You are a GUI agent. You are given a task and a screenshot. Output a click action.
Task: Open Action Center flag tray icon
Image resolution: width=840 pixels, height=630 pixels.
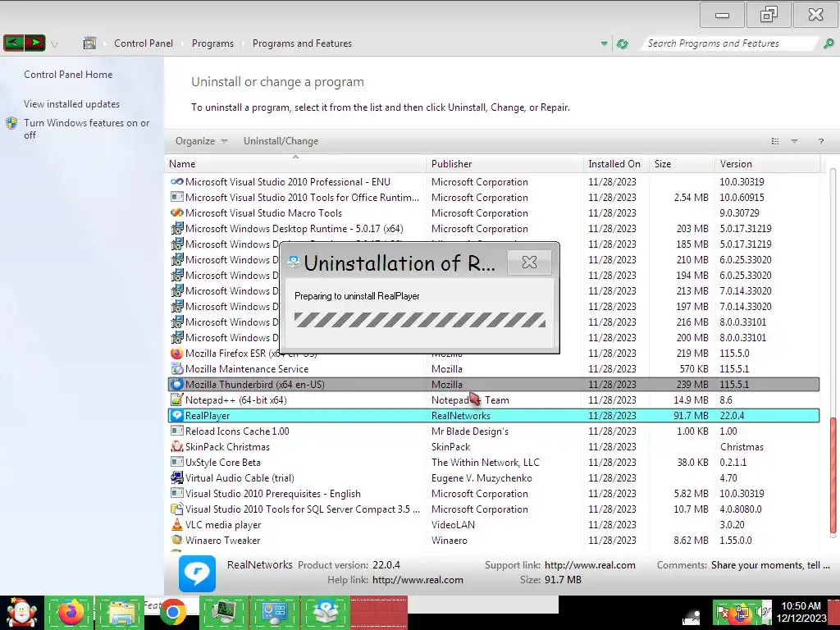pos(724,614)
